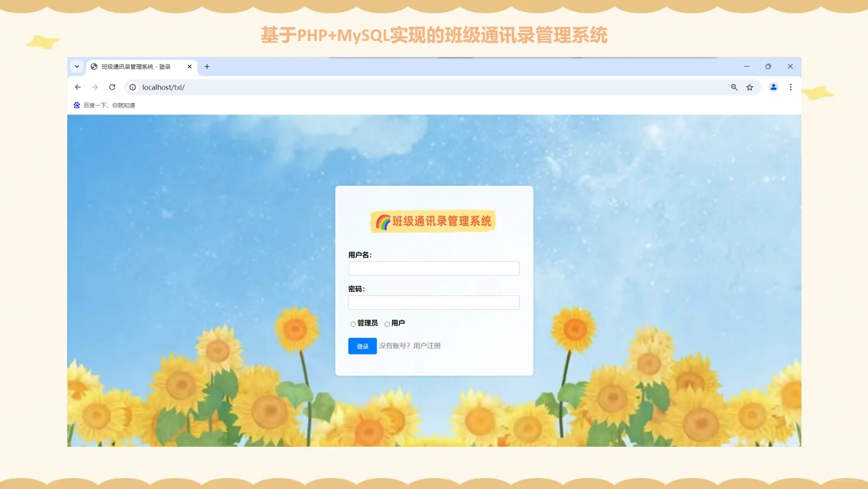Open the tab search chevron dropdown
The width and height of the screenshot is (868, 489).
[x=77, y=67]
